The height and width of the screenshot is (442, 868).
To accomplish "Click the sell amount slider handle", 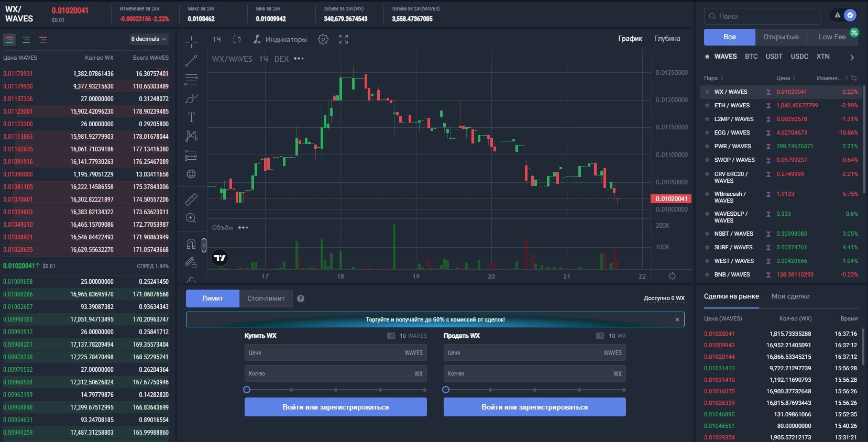I will tap(446, 390).
